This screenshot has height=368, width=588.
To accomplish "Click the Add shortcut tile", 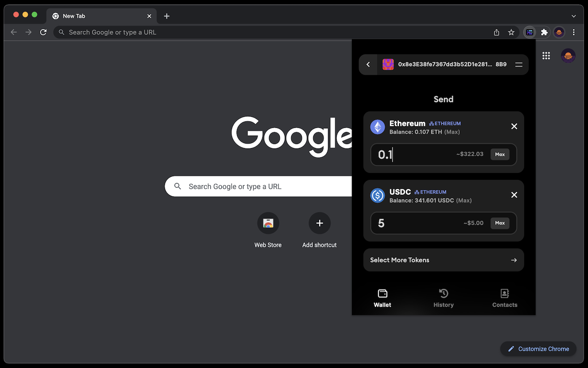I will 319,223.
